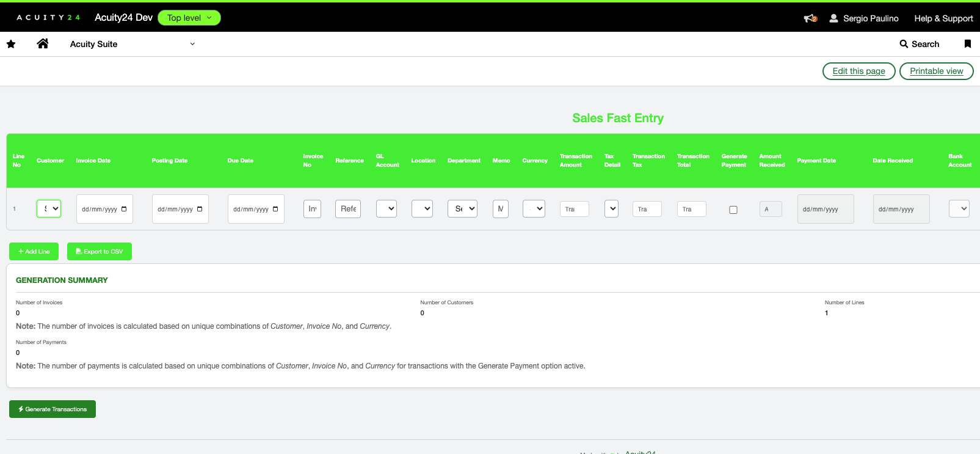The image size is (980, 454).
Task: Click the Payment Date field
Action: pos(826,209)
